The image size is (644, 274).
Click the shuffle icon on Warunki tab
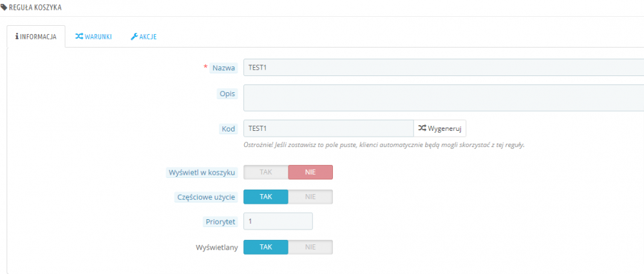79,37
